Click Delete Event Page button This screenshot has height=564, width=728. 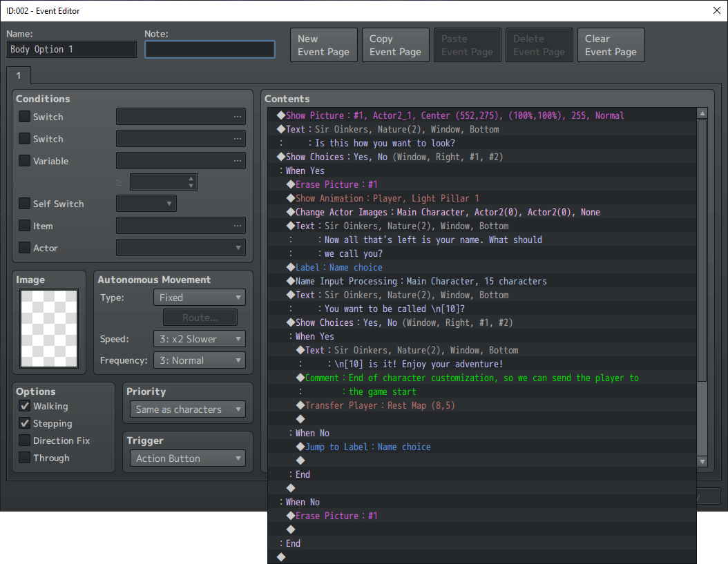coord(539,45)
